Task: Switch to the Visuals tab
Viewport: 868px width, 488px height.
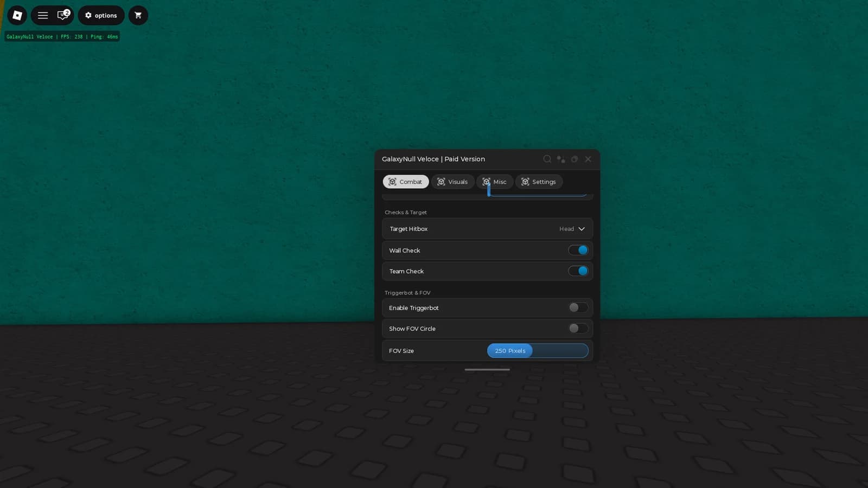Action: click(452, 182)
